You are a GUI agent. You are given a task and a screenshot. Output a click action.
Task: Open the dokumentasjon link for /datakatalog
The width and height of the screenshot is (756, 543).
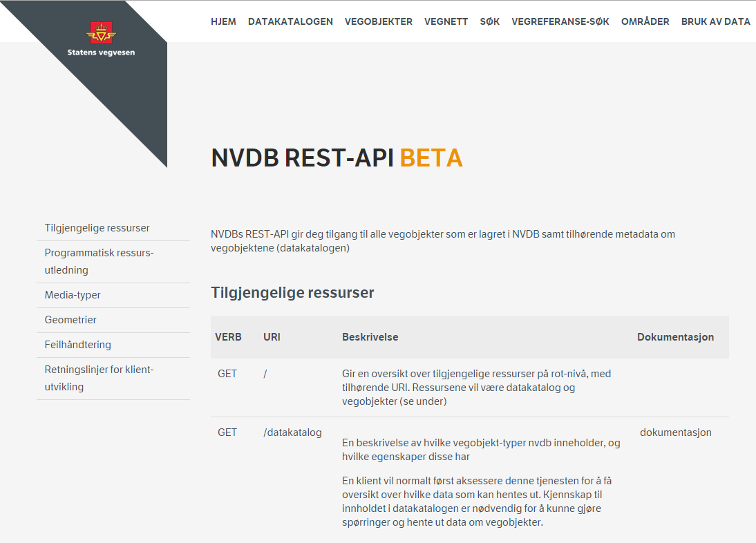tap(675, 432)
